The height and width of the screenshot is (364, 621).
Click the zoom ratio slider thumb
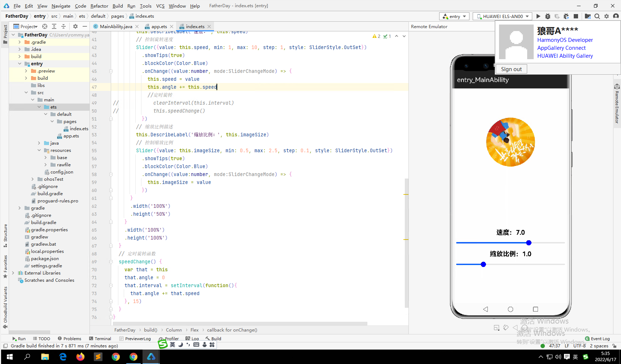(483, 264)
